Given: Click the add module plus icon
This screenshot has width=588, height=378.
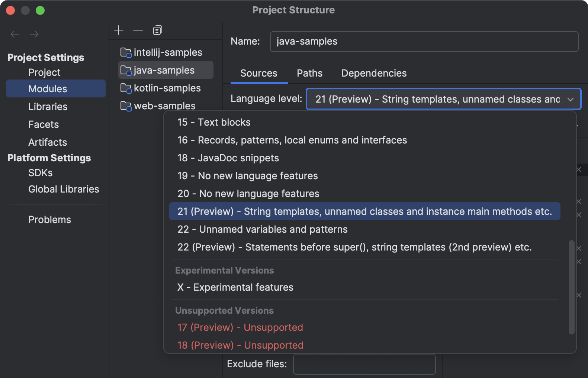Looking at the screenshot, I should (119, 30).
